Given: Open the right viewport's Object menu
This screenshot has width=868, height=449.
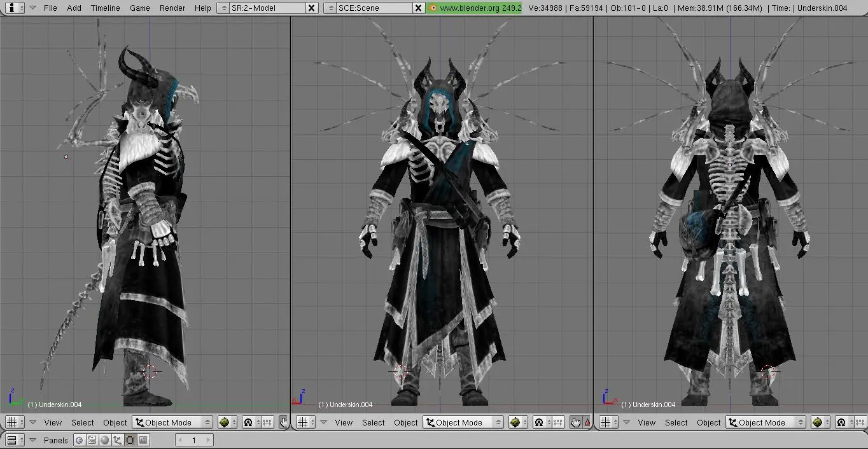Looking at the screenshot, I should point(708,422).
